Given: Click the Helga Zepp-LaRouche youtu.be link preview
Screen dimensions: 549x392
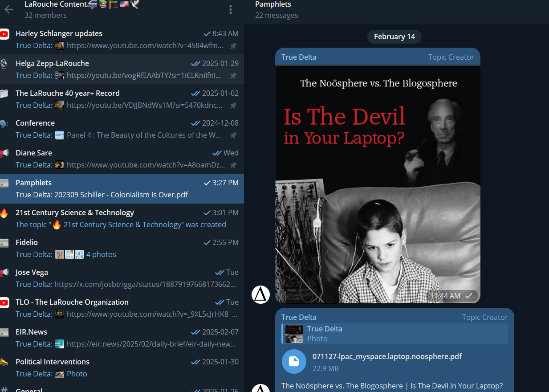Looking at the screenshot, I should (x=144, y=75).
